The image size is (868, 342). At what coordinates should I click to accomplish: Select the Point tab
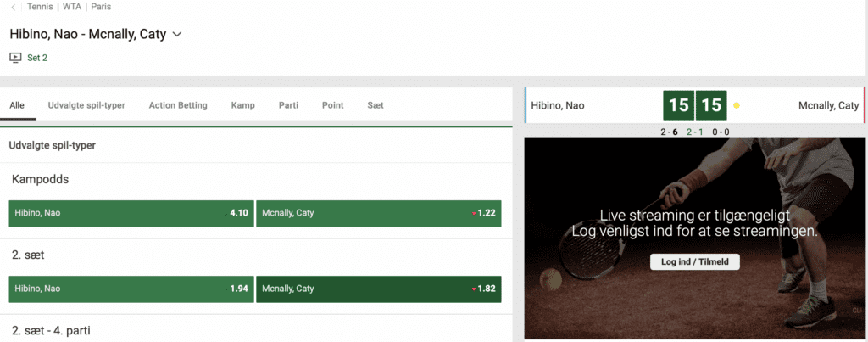[332, 105]
